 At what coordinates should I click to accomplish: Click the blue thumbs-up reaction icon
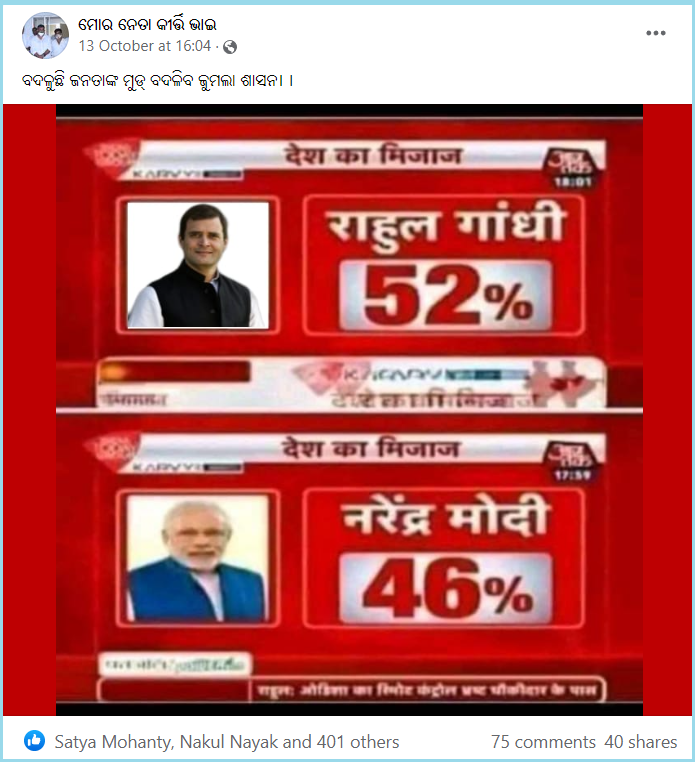(35, 741)
